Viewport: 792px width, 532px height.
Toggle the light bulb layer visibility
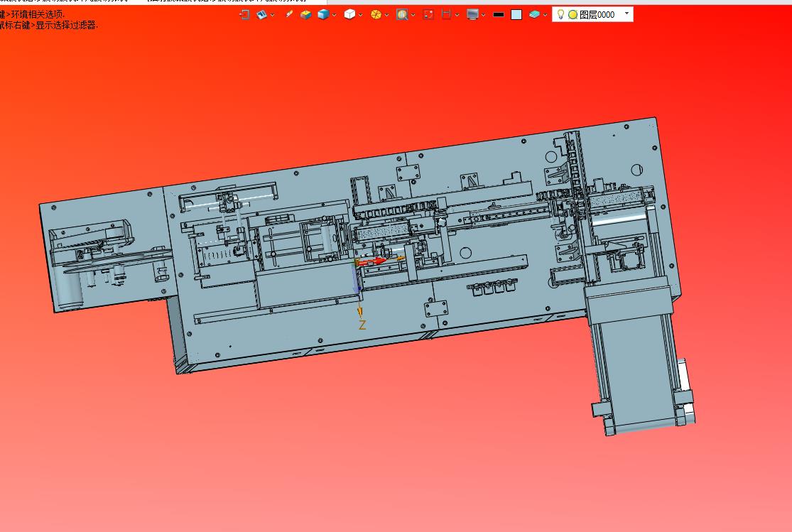tap(560, 14)
